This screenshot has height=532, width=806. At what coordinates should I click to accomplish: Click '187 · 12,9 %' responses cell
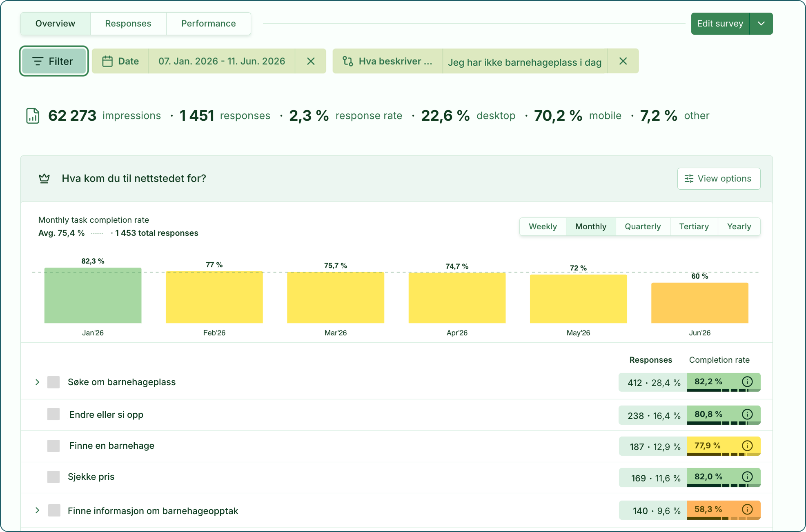pos(653,446)
